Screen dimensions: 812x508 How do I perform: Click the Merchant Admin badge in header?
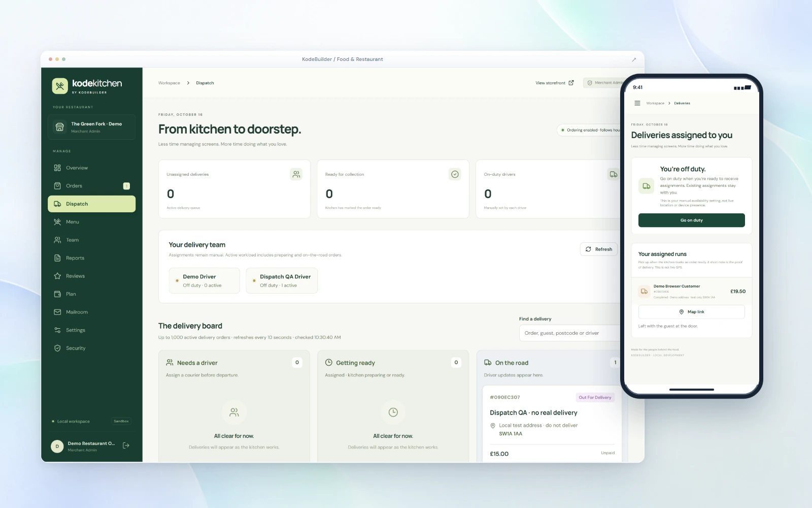pos(604,83)
